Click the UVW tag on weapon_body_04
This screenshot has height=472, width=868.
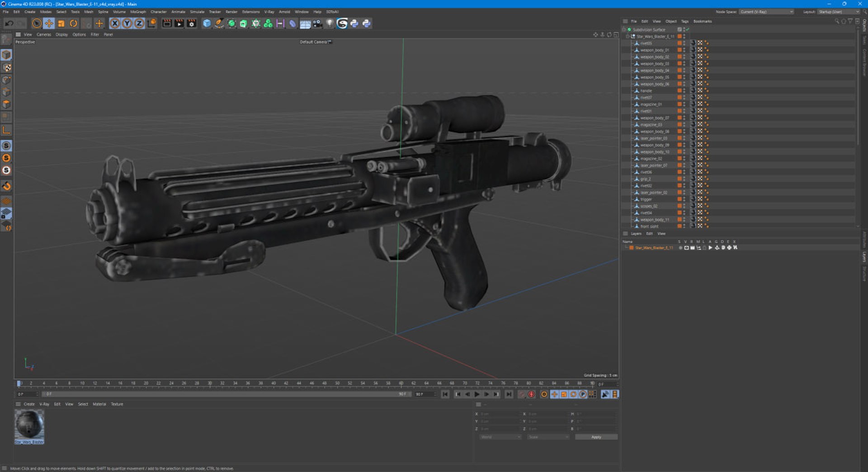[x=700, y=71]
